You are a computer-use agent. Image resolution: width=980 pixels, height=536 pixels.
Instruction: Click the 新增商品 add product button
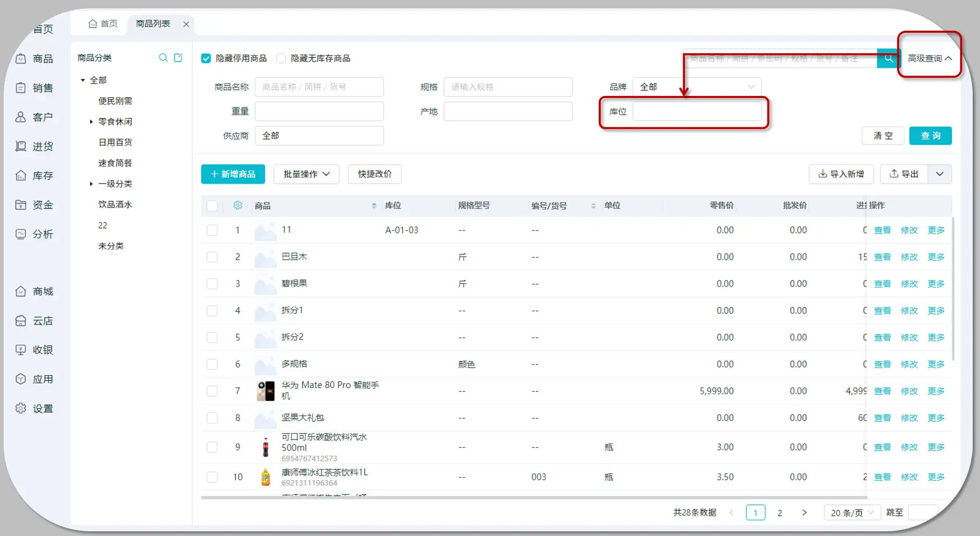[x=233, y=174]
